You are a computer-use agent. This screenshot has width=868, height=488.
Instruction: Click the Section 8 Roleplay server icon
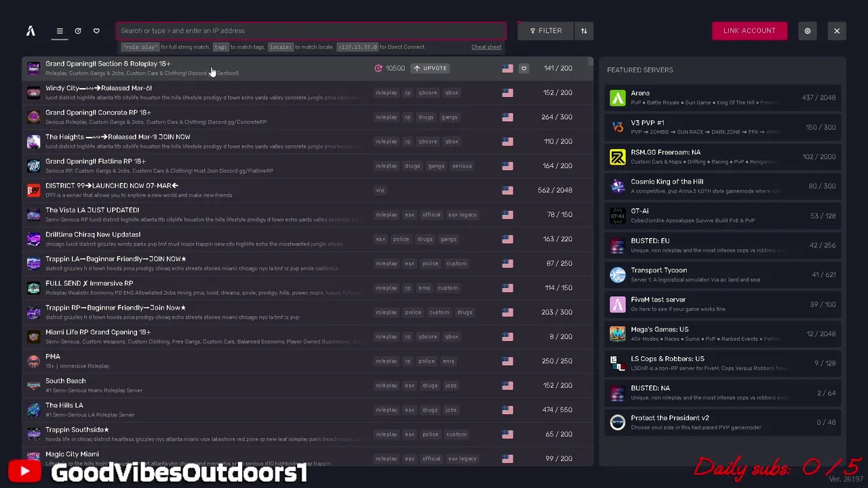coord(33,68)
